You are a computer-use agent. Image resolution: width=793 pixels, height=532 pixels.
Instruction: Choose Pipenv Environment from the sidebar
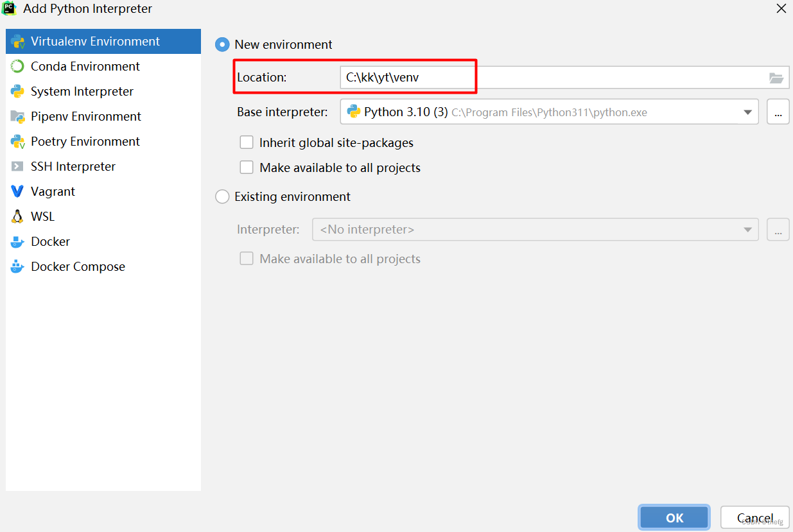tap(103, 116)
